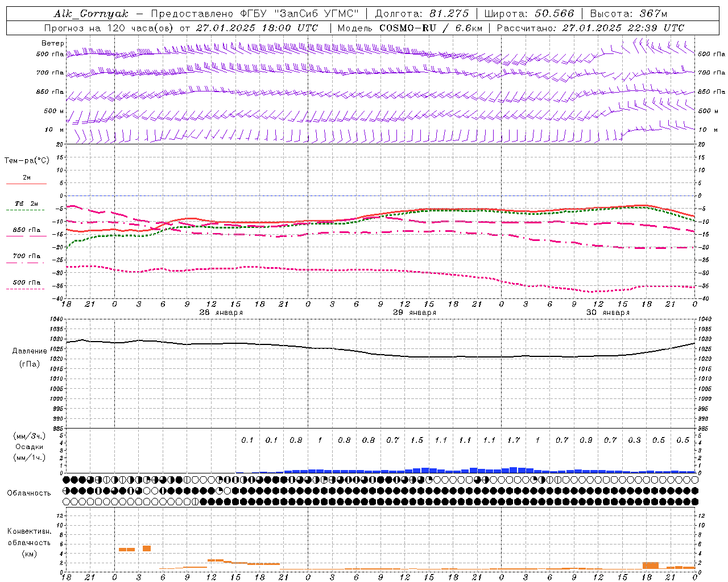Click the Тем-ра(°C) temperature legend title
728x582 pixels.
[x=27, y=161]
